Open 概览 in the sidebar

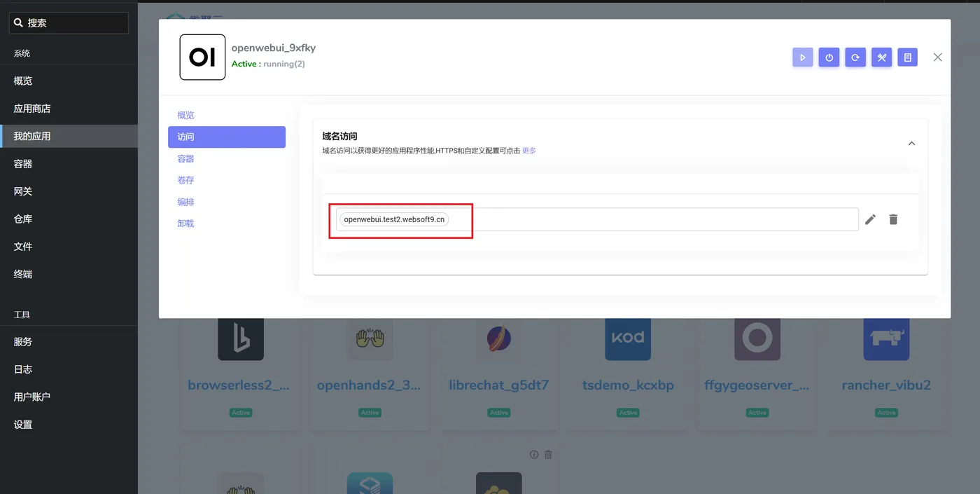(x=69, y=81)
